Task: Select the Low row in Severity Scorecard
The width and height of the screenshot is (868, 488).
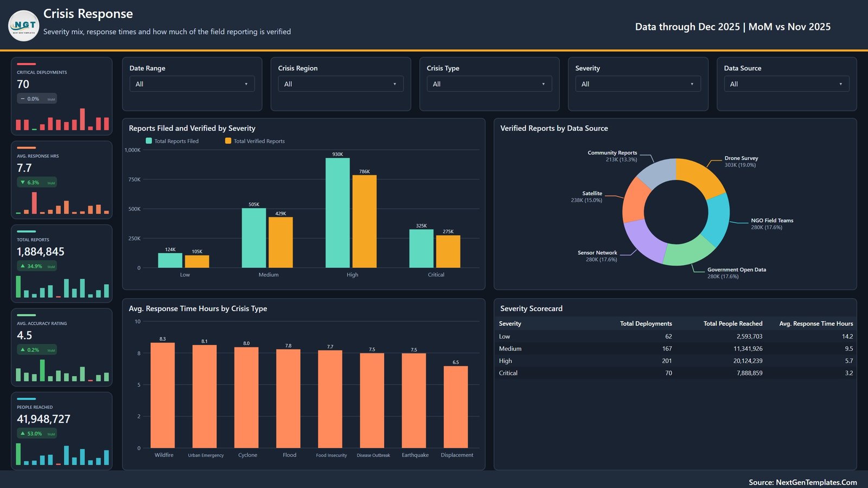Action: coord(675,336)
